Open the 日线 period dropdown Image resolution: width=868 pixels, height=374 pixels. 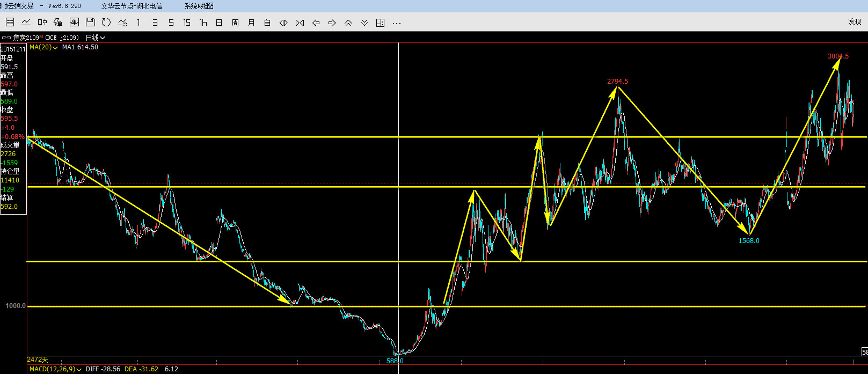pos(96,38)
